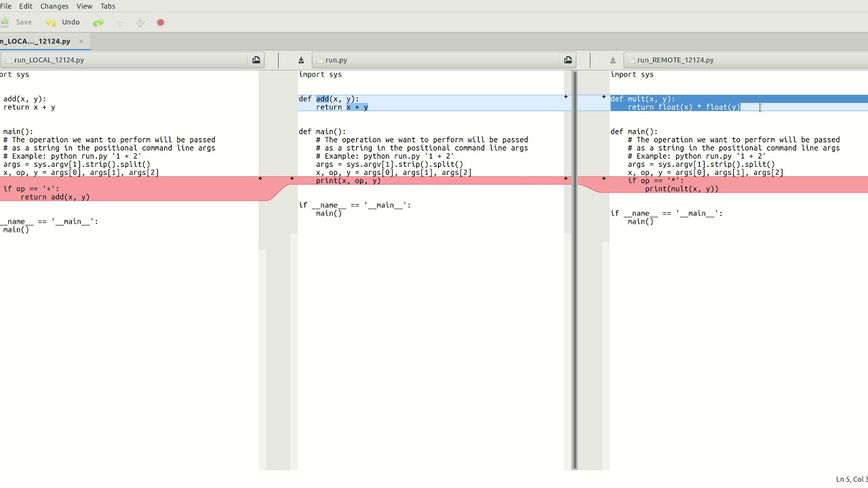The width and height of the screenshot is (868, 488).
Task: Click plus marker right of def add block
Action: 566,97
